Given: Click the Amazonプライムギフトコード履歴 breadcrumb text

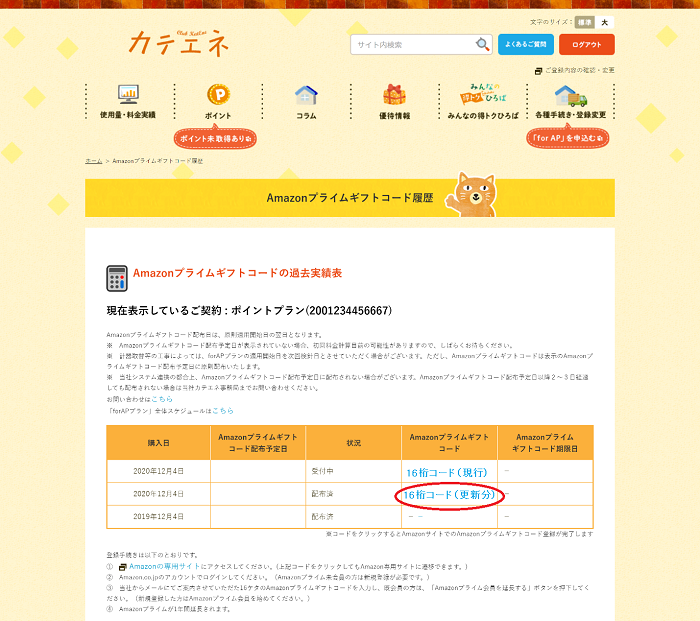Looking at the screenshot, I should pyautogui.click(x=158, y=161).
